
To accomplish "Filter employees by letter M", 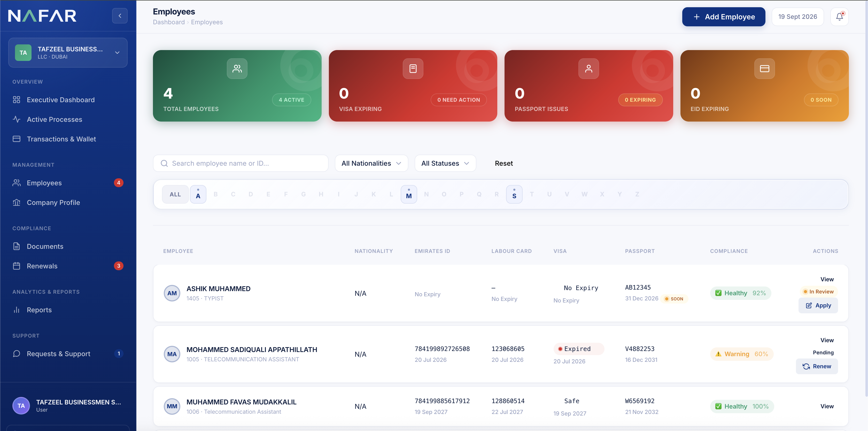I will click(x=409, y=194).
